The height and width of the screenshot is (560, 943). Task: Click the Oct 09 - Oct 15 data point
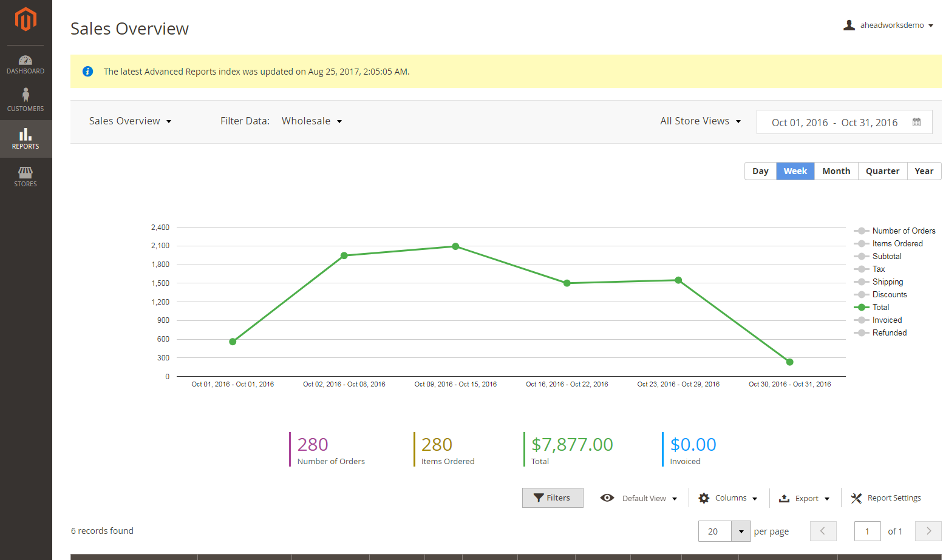(x=455, y=246)
